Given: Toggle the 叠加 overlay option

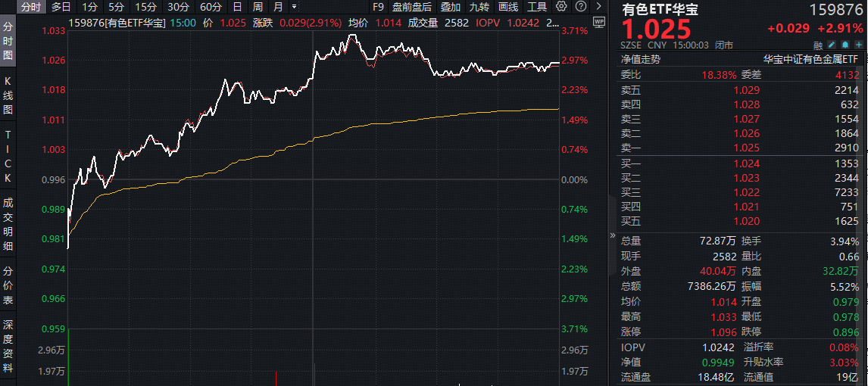Looking at the screenshot, I should [450, 7].
